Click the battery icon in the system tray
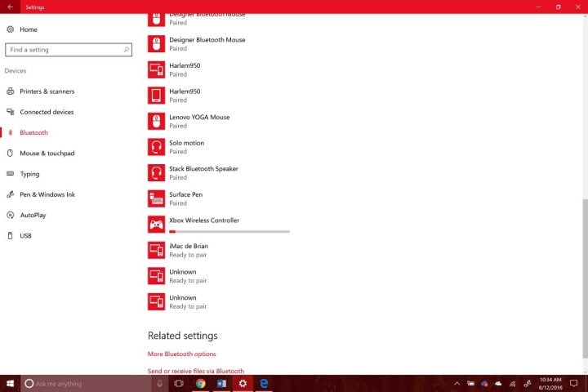This screenshot has width=588, height=392. (x=470, y=383)
